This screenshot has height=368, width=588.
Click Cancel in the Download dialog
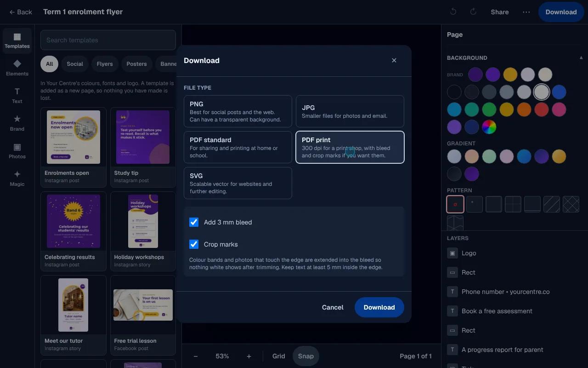pos(333,307)
